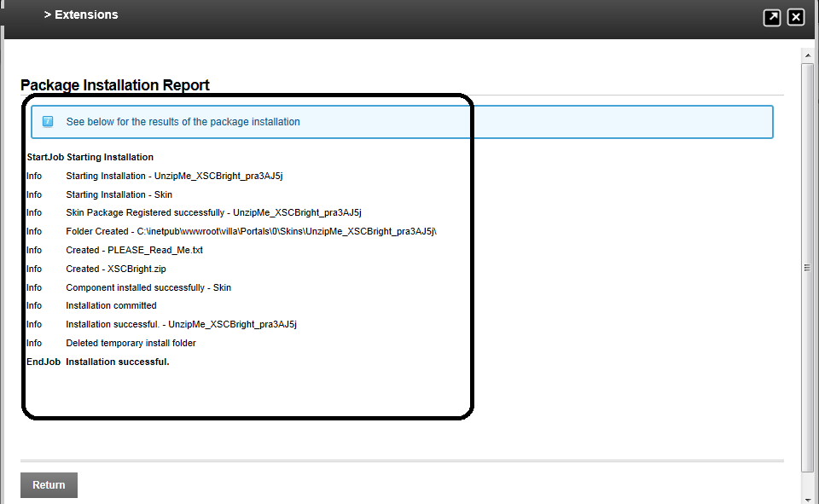This screenshot has height=504, width=819.
Task: Click the Return button
Action: click(x=48, y=484)
